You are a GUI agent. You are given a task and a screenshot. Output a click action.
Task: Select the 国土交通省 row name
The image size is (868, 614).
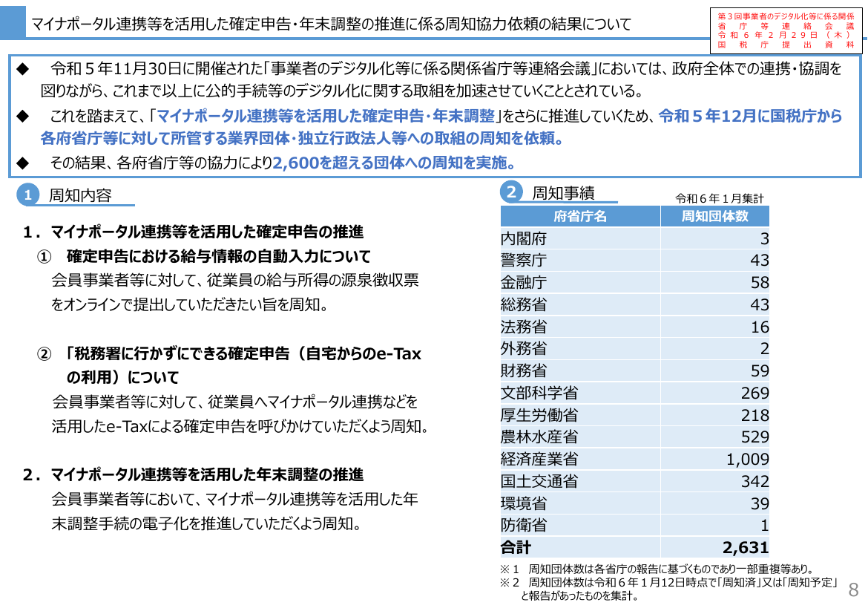point(539,481)
